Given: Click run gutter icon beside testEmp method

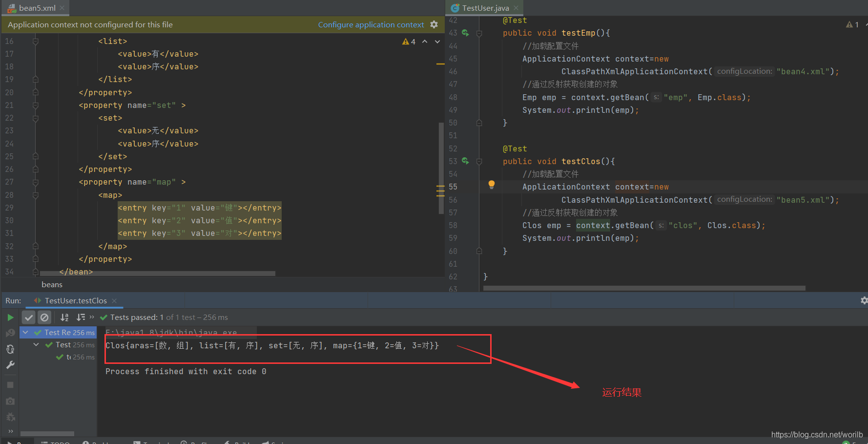Looking at the screenshot, I should (x=465, y=33).
